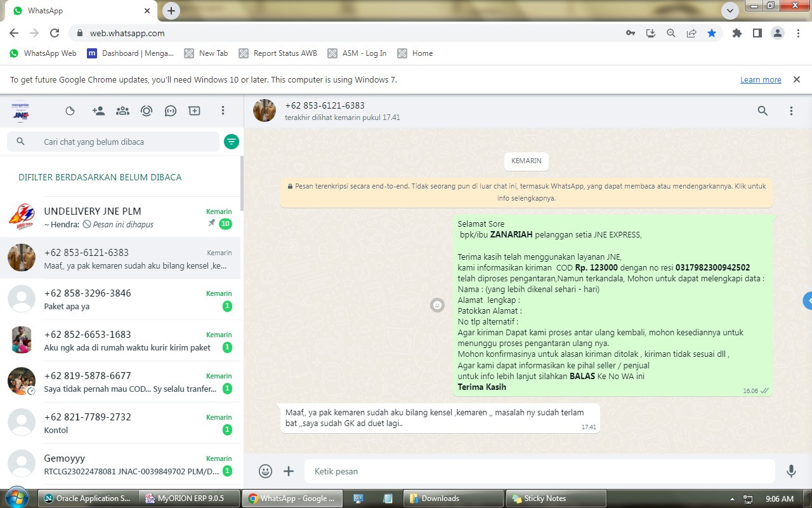
Task: Click the password key icon in address bar
Action: pyautogui.click(x=631, y=33)
